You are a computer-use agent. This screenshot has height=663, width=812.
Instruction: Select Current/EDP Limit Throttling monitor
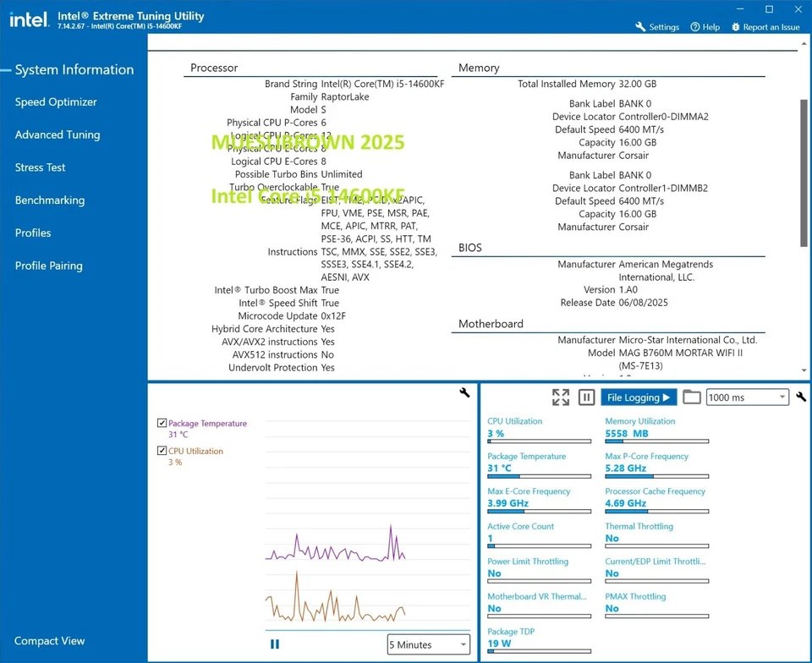coord(656,570)
